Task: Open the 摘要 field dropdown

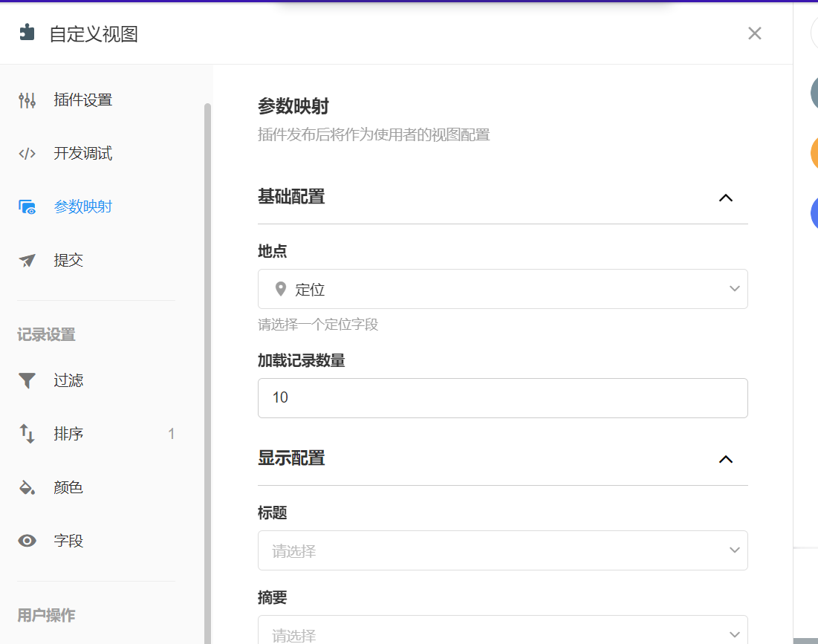Action: pos(502,631)
